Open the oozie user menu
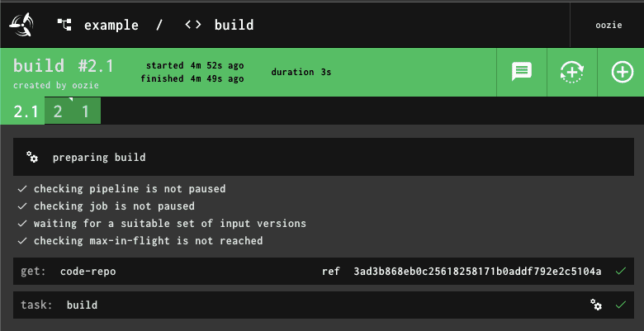The image size is (644, 331). click(x=608, y=25)
